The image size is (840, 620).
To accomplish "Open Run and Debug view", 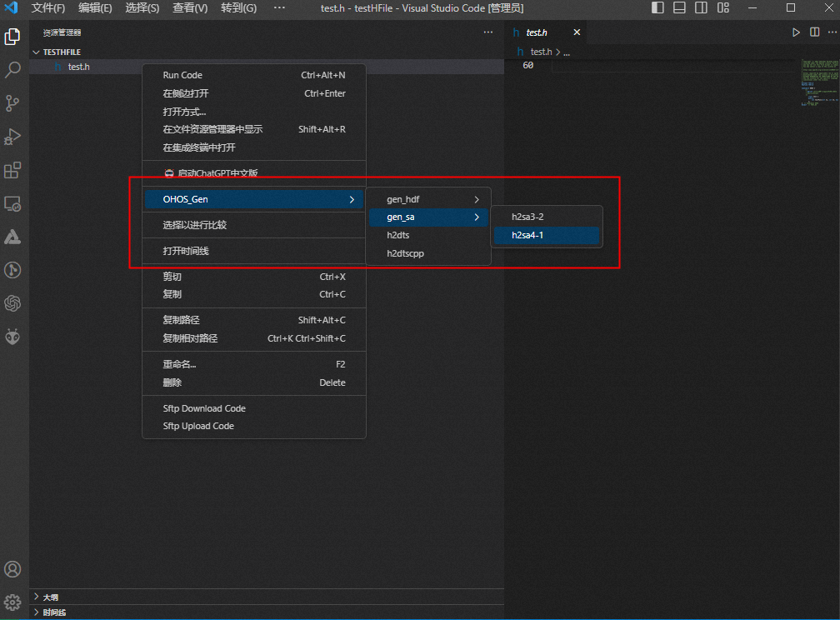I will 12,137.
